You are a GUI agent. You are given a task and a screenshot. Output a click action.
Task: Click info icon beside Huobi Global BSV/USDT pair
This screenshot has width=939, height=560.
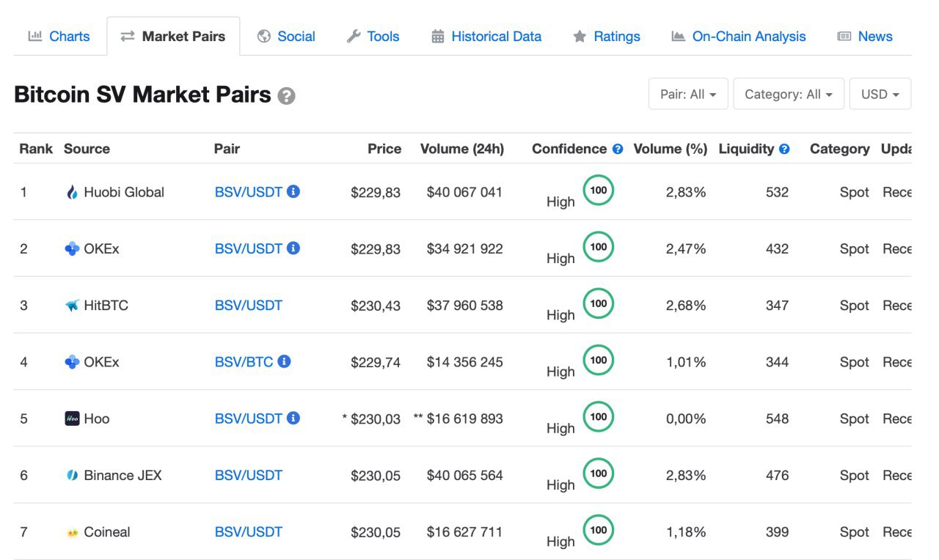pos(293,191)
